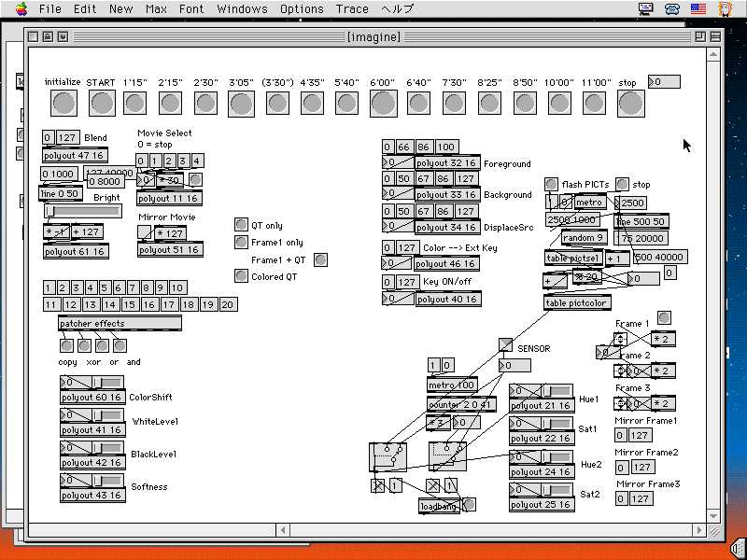Click the patcher effects object

pos(120,323)
